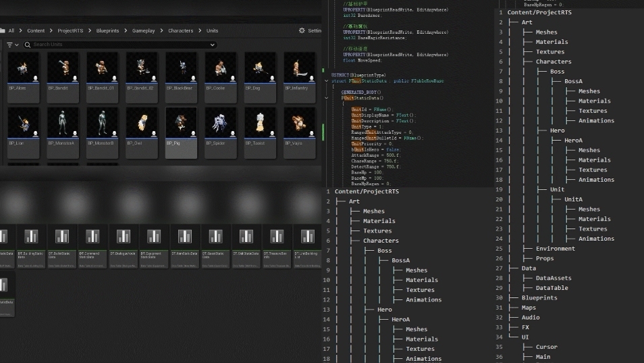Click the Blueprints row in the folder tree
The height and width of the screenshot is (363, 644).
(539, 297)
